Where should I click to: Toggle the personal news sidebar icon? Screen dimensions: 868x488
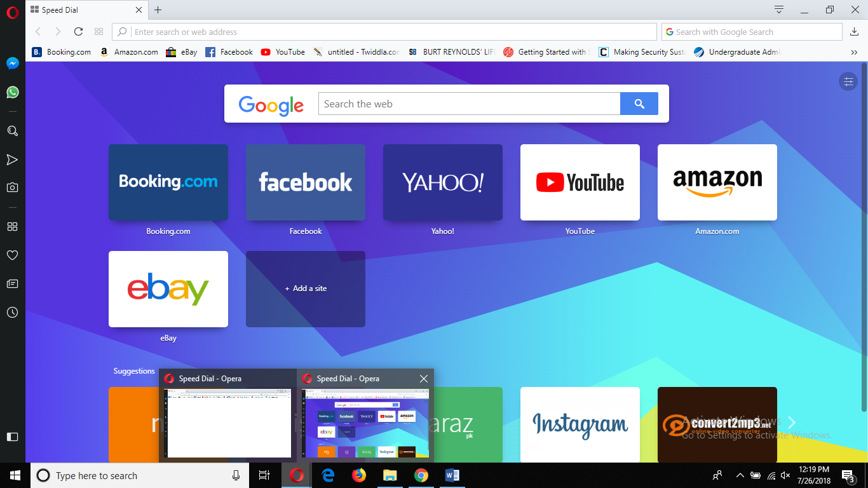click(x=12, y=283)
